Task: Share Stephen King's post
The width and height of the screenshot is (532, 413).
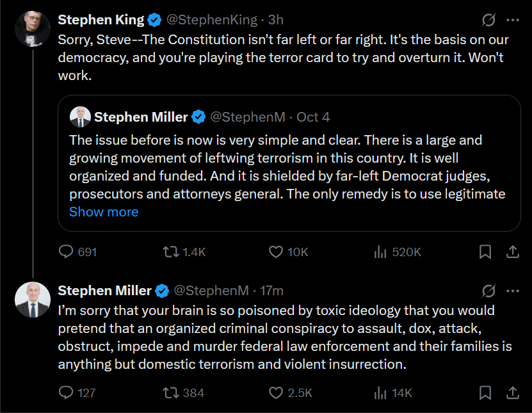Action: (x=512, y=252)
